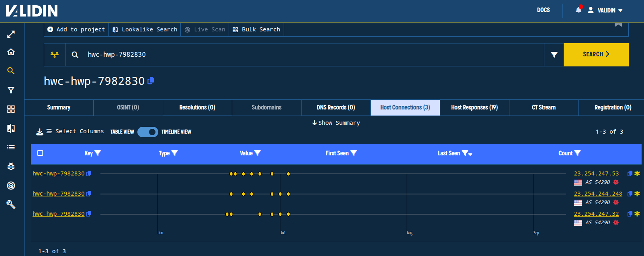Click the first timeline dot in 23.254.244.248 row

pyautogui.click(x=231, y=194)
